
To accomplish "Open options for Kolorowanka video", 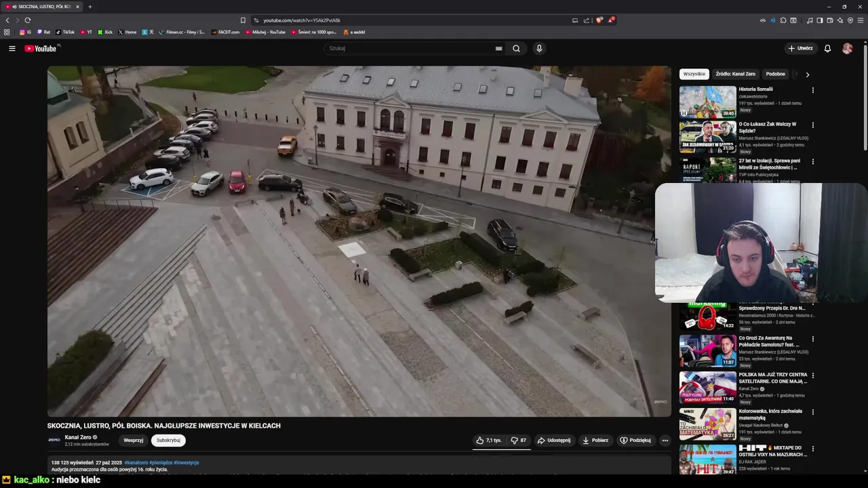I will [812, 412].
